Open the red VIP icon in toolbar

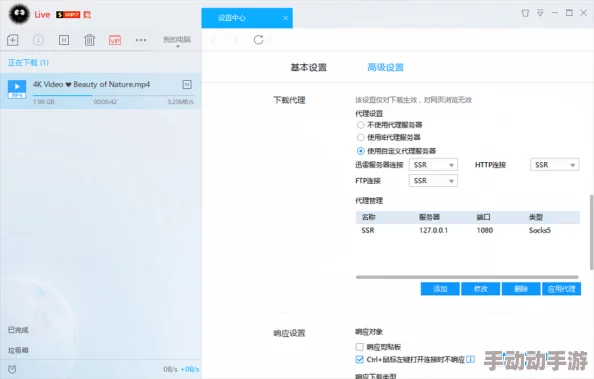115,40
